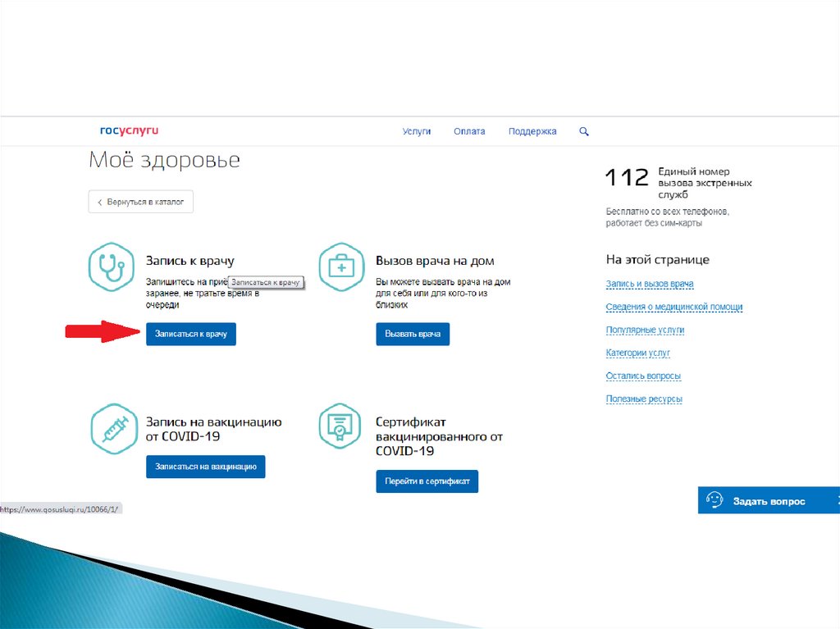Click the Бесплатно со всех телефонов note
Viewport: 840px width, 629px height.
click(x=668, y=217)
